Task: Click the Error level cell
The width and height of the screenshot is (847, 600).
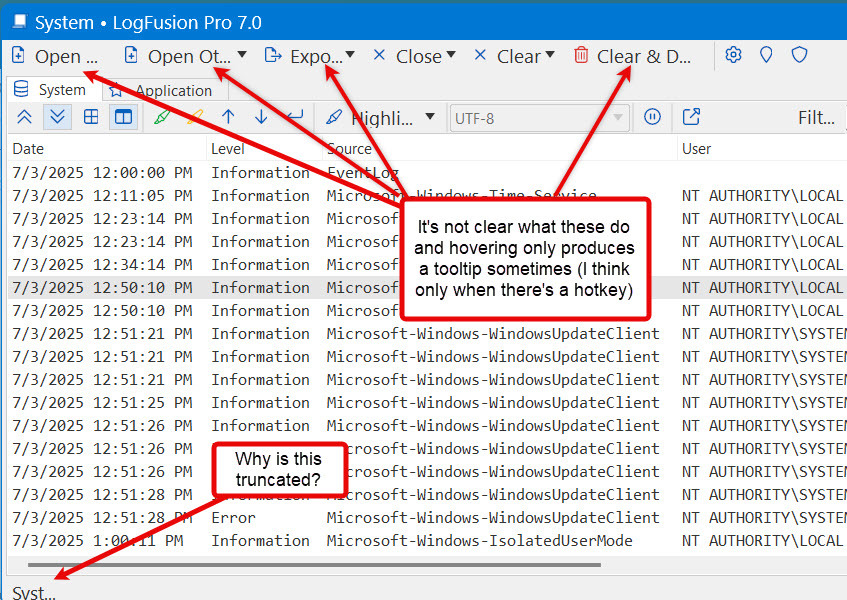Action: coord(233,517)
